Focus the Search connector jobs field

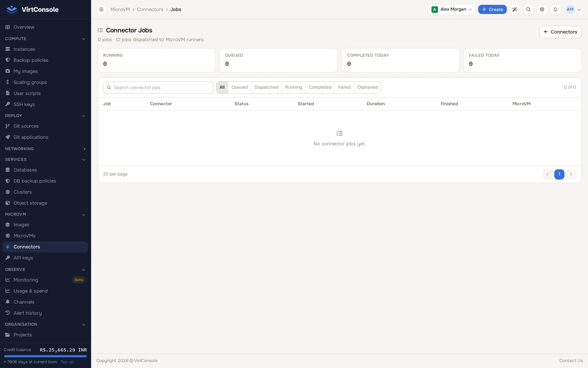pyautogui.click(x=158, y=88)
